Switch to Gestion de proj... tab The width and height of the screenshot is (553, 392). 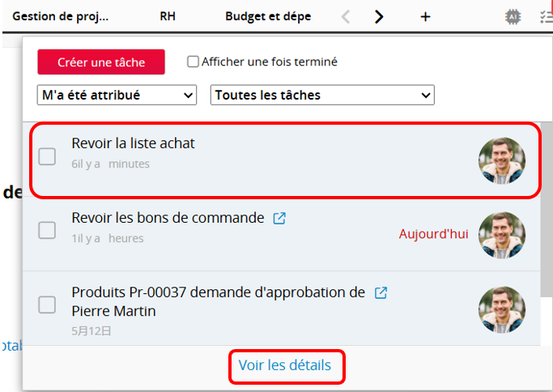[x=60, y=16]
